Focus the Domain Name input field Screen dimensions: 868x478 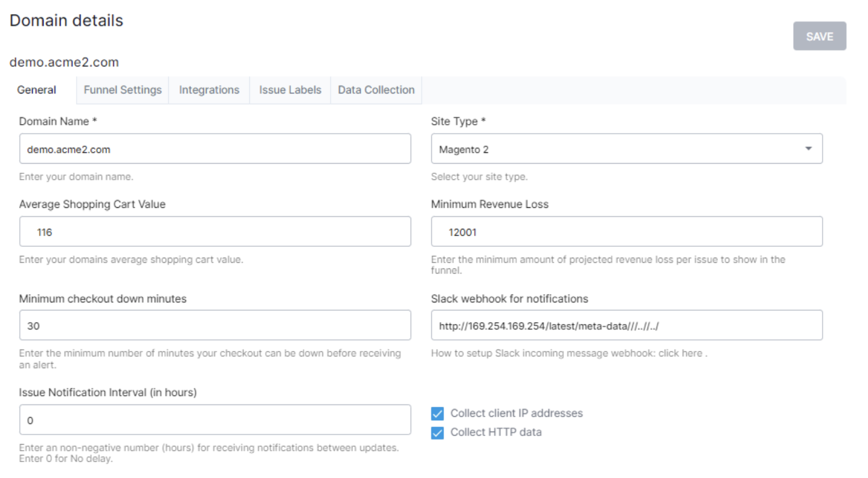click(x=215, y=149)
